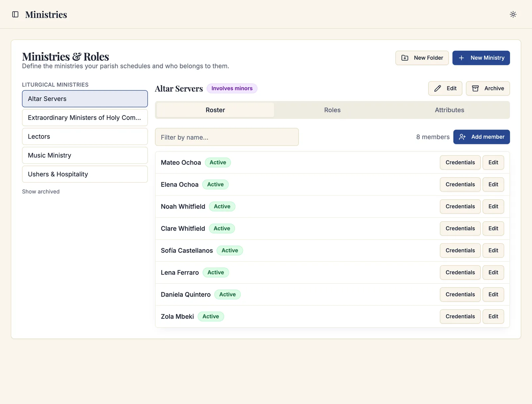Switch to the Roster tab

click(215, 110)
